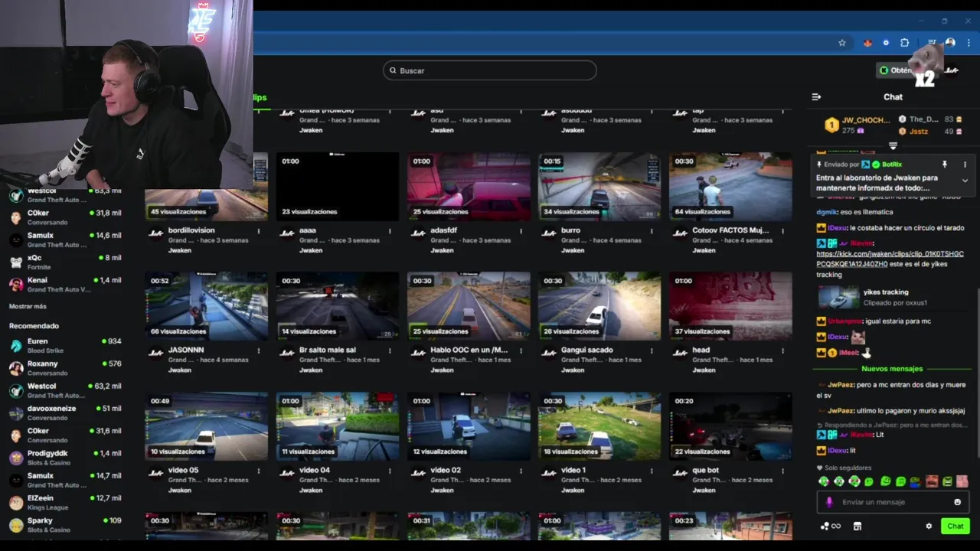This screenshot has height=551, width=980.
Task: Open the emoji picker in chat input
Action: tap(957, 502)
